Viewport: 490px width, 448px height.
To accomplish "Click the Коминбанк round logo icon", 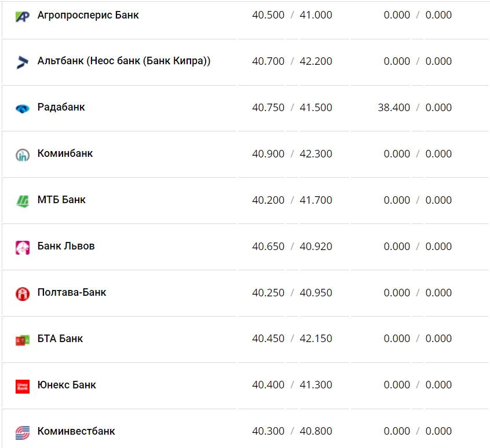I will pos(22,155).
